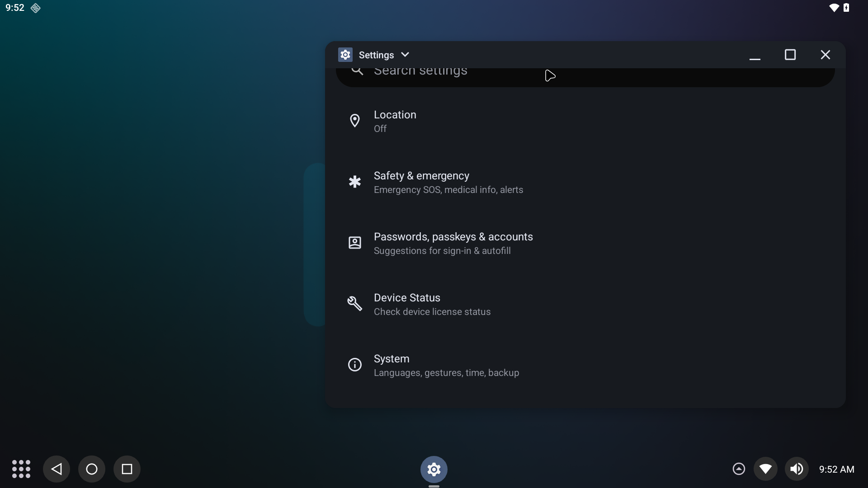868x488 pixels.
Task: Click the Settings gear in window title
Action: coord(345,55)
